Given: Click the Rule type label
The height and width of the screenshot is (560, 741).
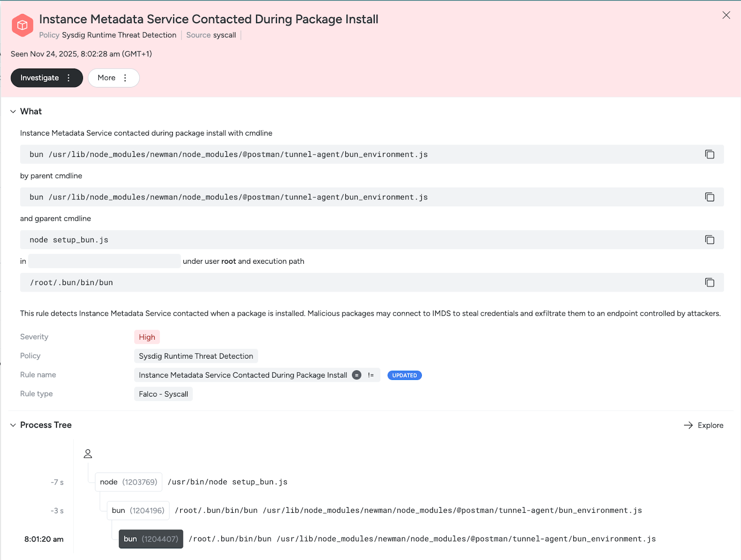Looking at the screenshot, I should [x=37, y=394].
